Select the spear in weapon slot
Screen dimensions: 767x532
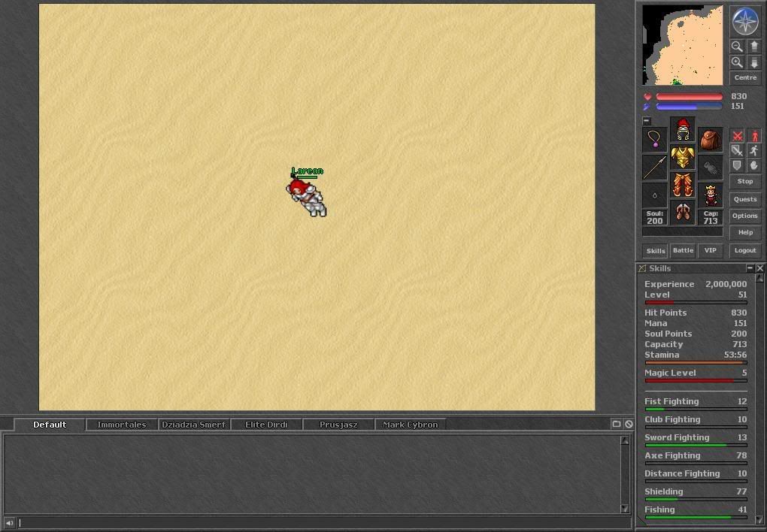654,168
